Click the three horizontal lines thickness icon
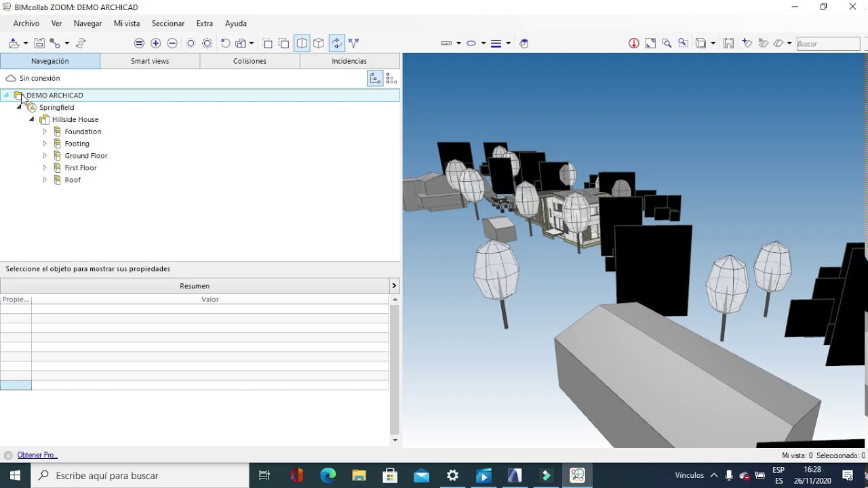Viewport: 868px width, 488px height. point(496,43)
